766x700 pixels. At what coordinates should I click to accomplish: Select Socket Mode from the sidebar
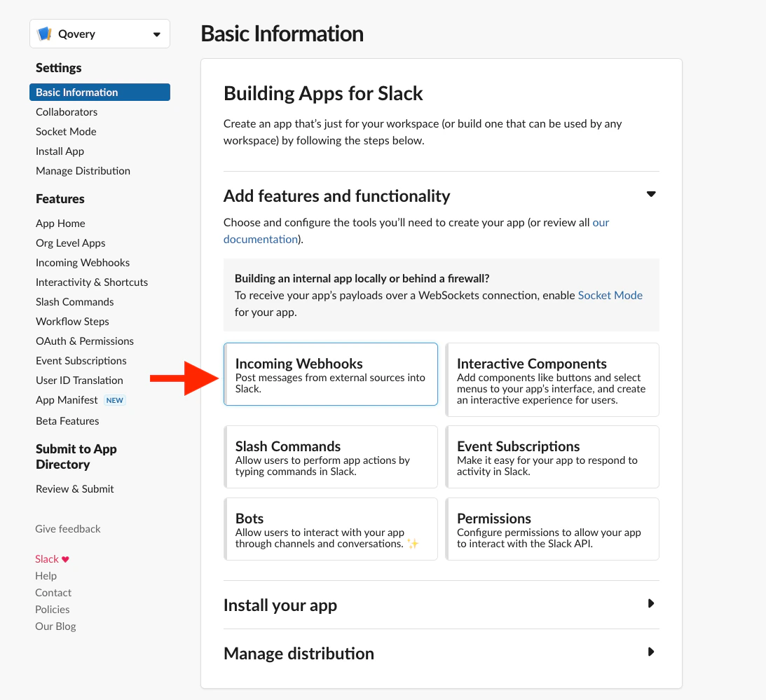(x=66, y=131)
